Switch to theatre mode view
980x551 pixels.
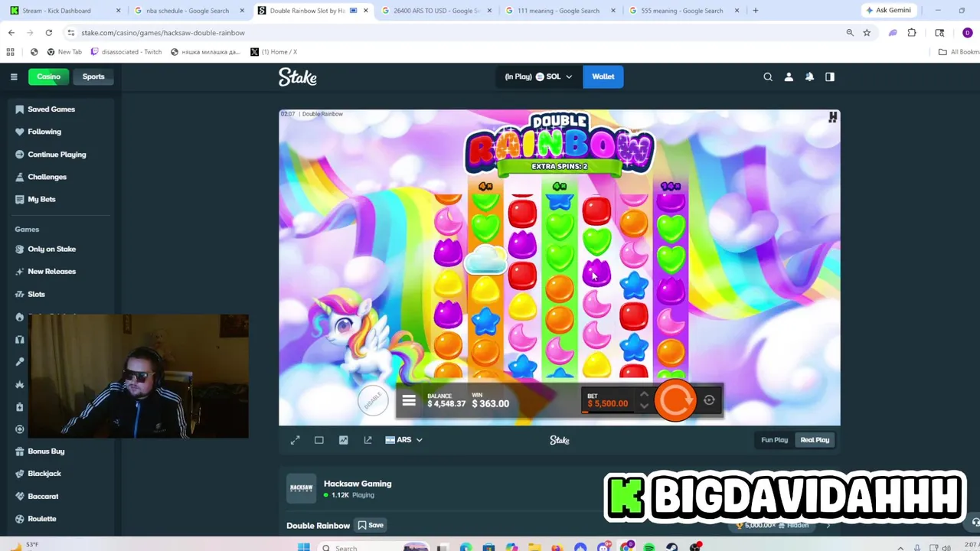click(319, 440)
